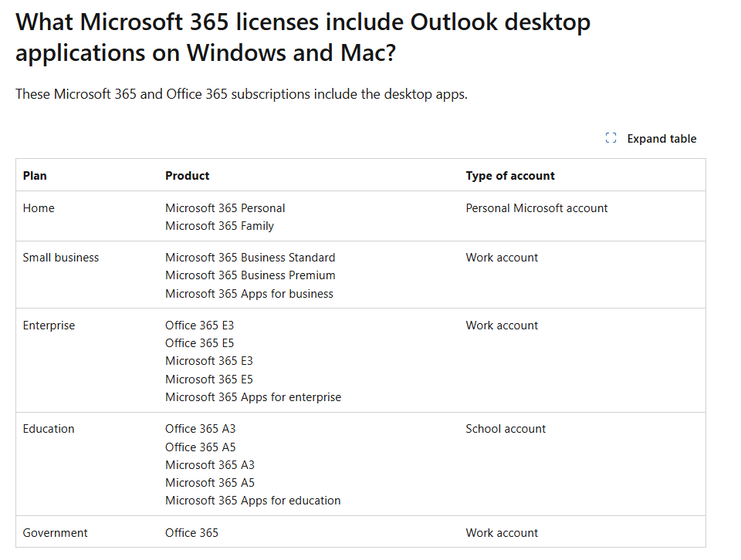Select Office 365 in Government row

point(192,533)
